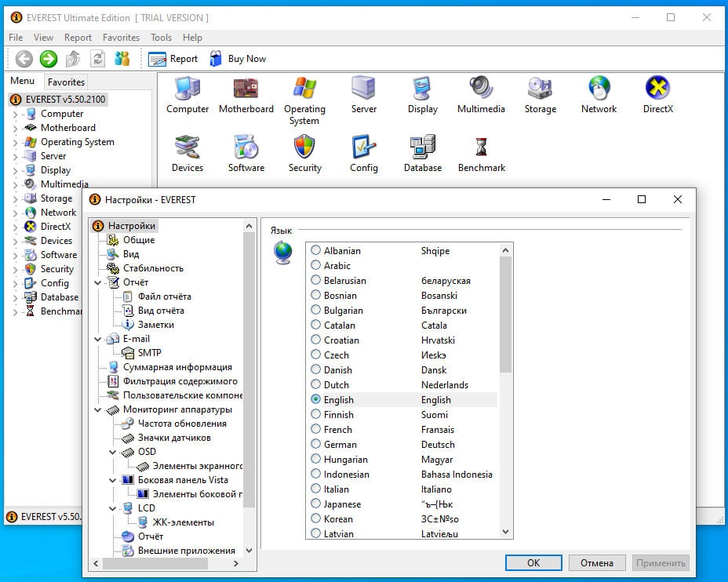The height and width of the screenshot is (582, 728).
Task: Click the settings tree vertical scroll down arrow
Action: tap(249, 551)
